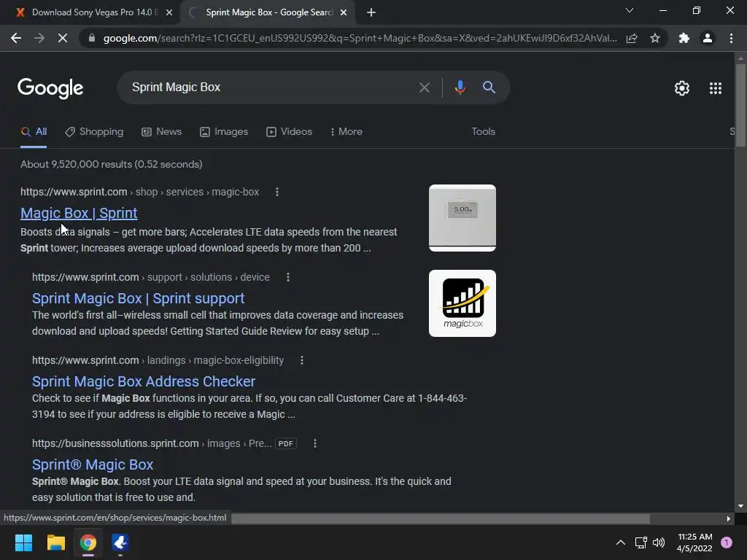Open Google quick settings gear
This screenshot has width=747, height=560.
(682, 88)
